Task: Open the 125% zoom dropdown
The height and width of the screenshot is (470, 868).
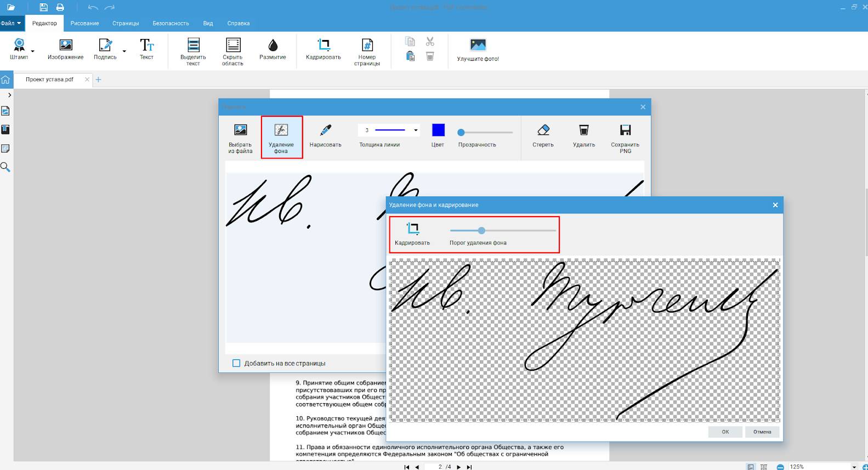Action: click(x=854, y=467)
